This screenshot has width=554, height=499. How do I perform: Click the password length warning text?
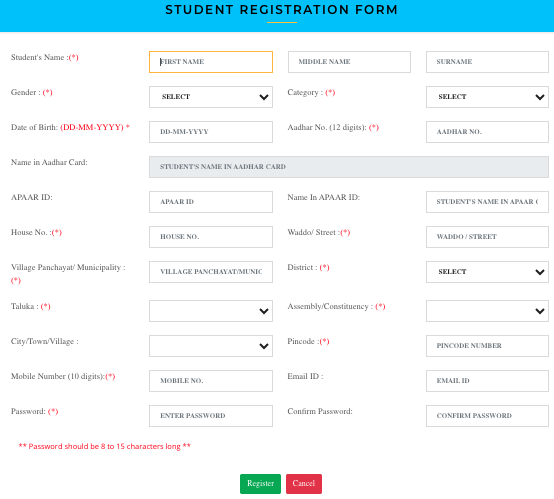click(x=105, y=446)
